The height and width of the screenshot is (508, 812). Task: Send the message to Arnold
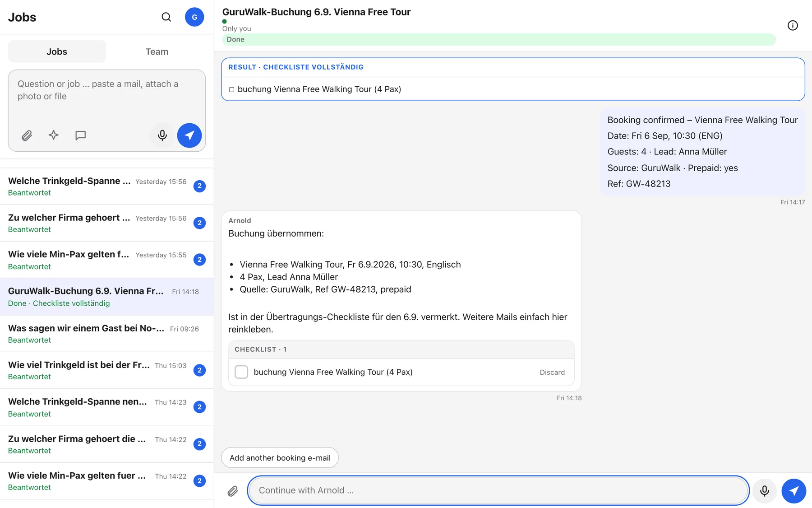click(x=794, y=491)
